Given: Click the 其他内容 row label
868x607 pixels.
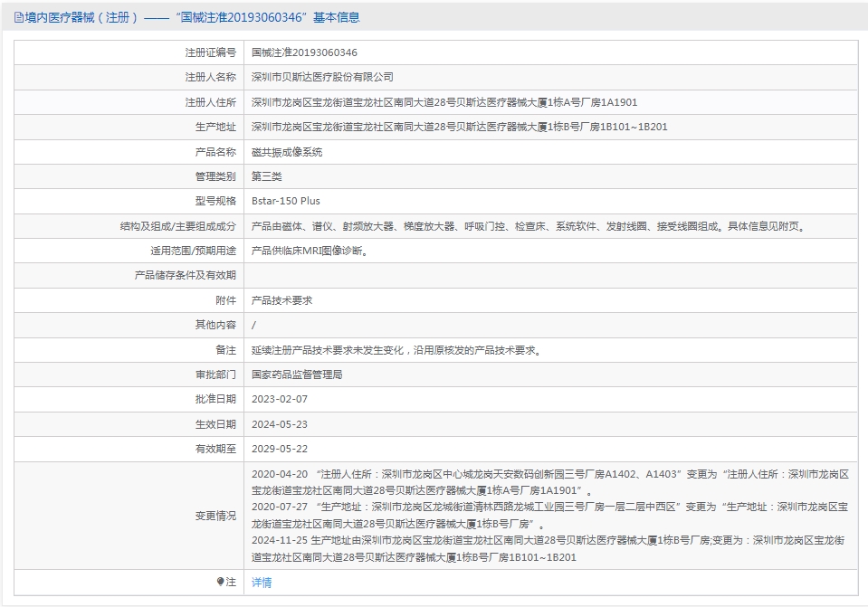Looking at the screenshot, I should (x=215, y=325).
